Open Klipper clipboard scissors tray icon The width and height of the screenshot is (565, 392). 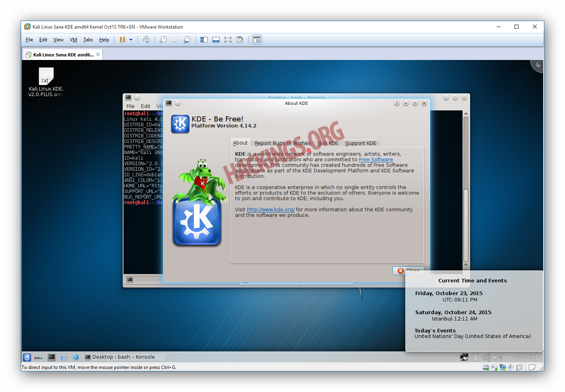tap(476, 357)
